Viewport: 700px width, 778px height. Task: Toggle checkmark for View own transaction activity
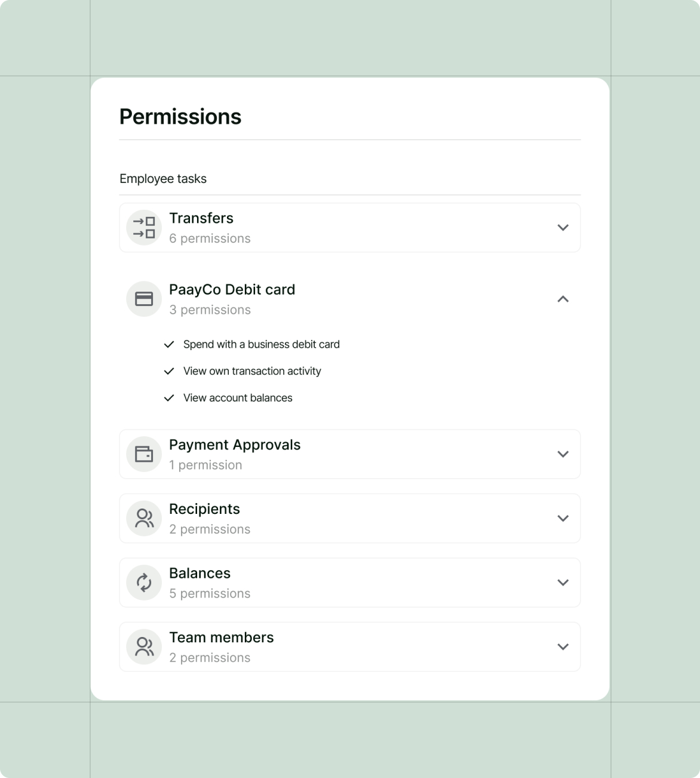point(169,371)
